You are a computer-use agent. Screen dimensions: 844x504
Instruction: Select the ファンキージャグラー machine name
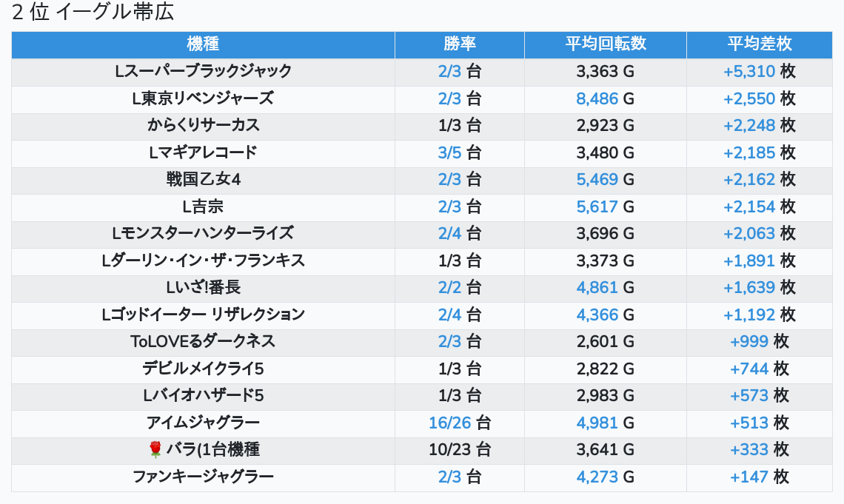point(203,477)
